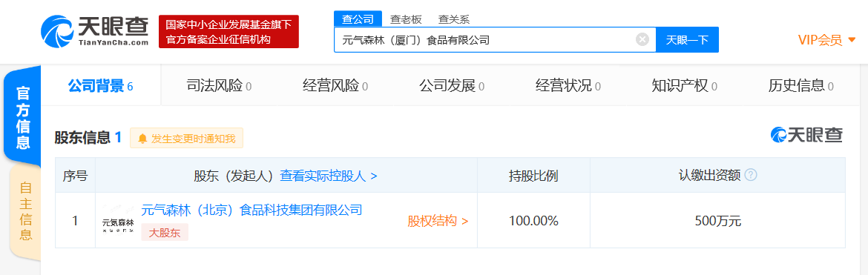Clear the search box with the X icon
This screenshot has width=868, height=275.
point(642,39)
